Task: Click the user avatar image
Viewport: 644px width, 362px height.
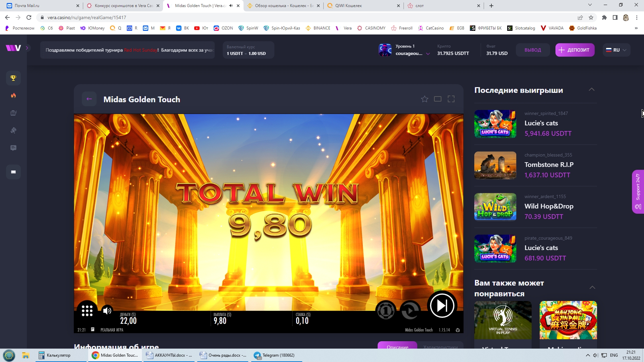Action: tap(385, 50)
